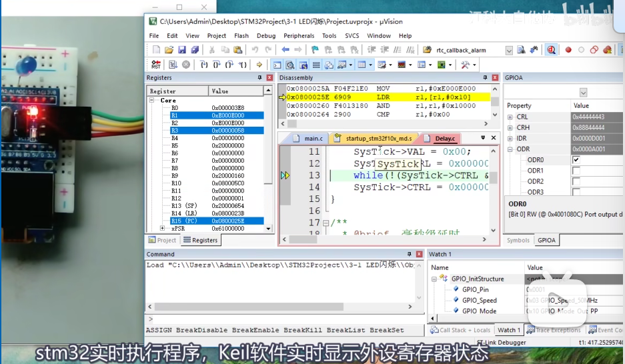Viewport: 625px width, 364px height.
Task: Check the ODR1 bit checkbox
Action: tap(576, 171)
